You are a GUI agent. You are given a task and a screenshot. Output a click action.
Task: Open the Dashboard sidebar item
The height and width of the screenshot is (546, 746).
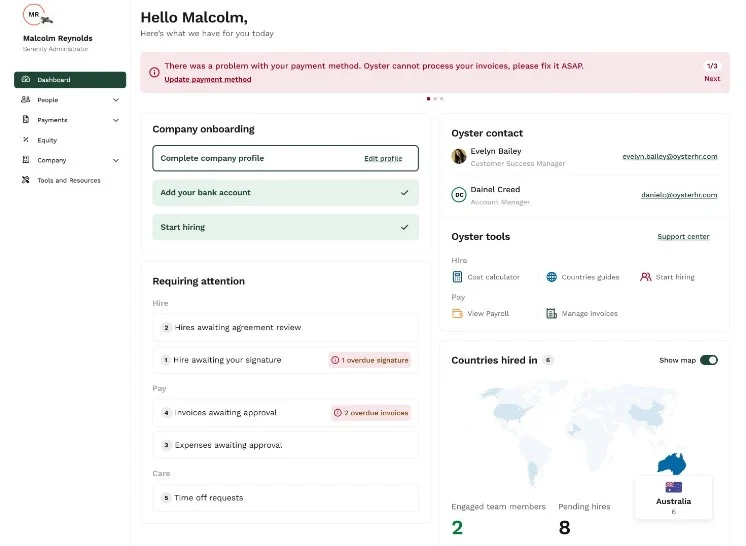tap(70, 80)
